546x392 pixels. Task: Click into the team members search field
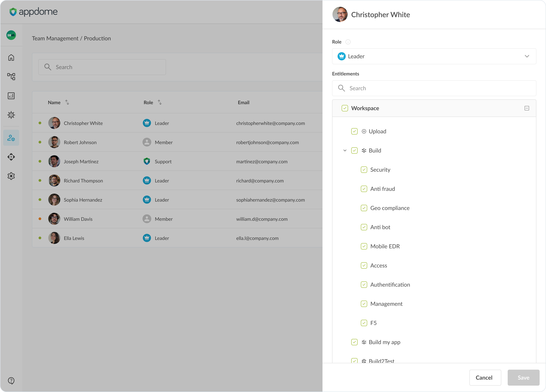[x=102, y=67]
